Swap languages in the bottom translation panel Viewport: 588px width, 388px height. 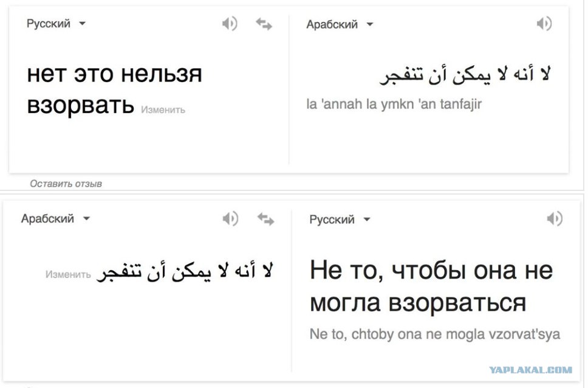(x=265, y=219)
